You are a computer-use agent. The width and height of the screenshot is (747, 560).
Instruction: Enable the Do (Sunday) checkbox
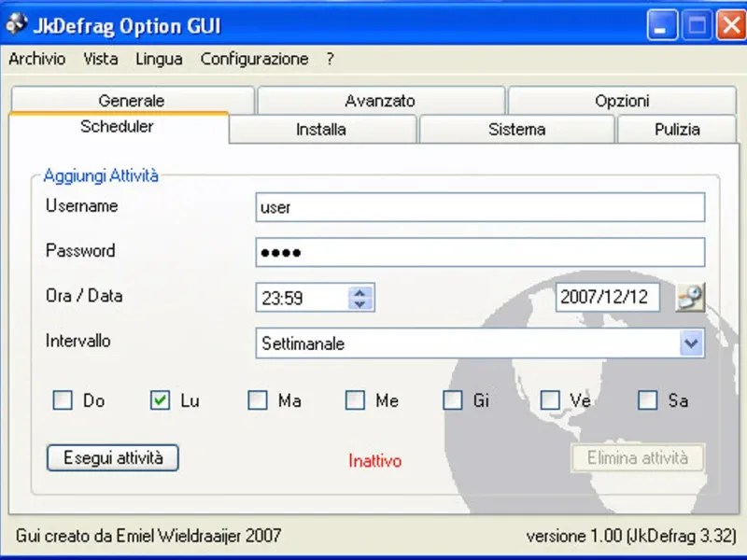(63, 400)
